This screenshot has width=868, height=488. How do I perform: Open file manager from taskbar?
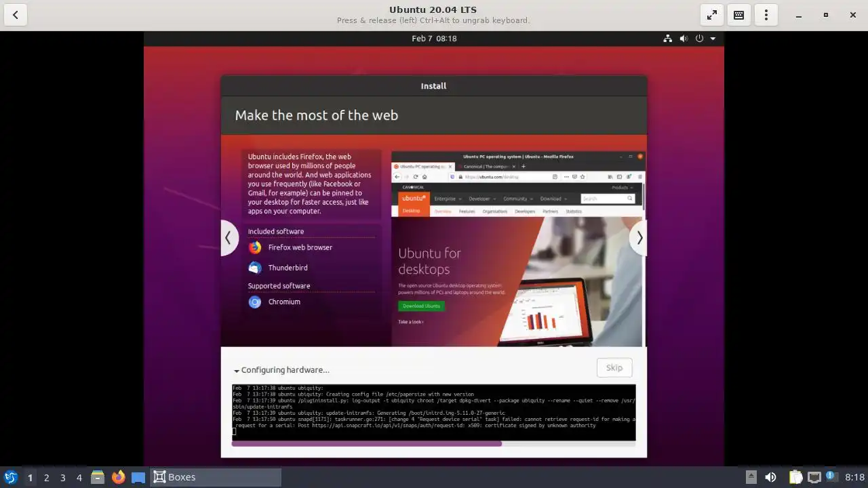coord(98,477)
